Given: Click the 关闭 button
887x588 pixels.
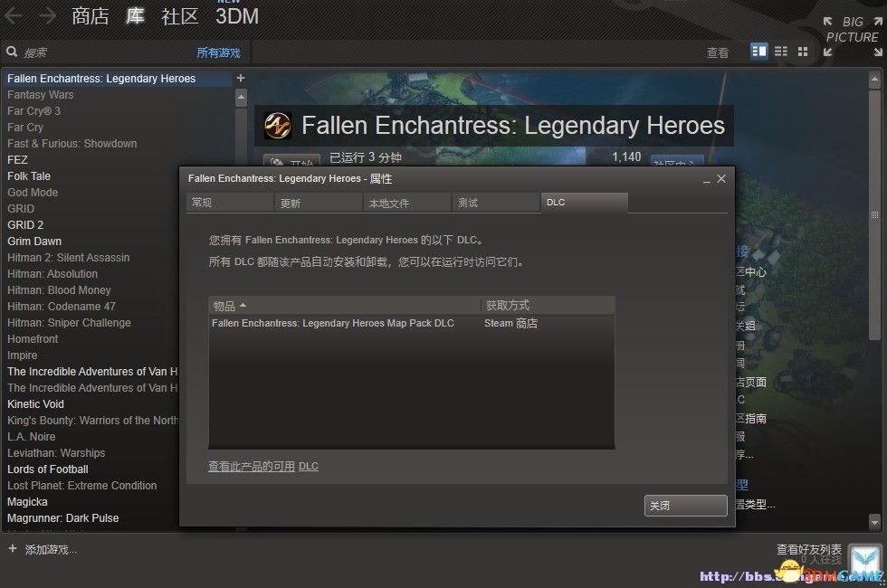Looking at the screenshot, I should click(x=686, y=506).
